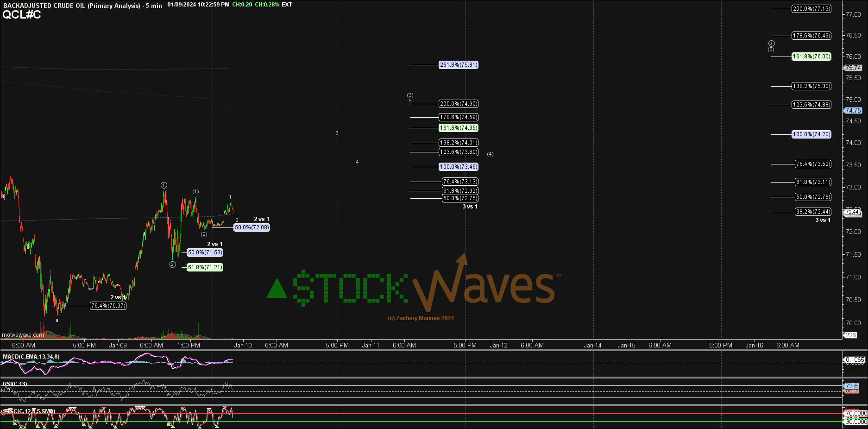This screenshot has width=868, height=429.
Task: Click the current price tag 72.44 on the axis
Action: click(x=852, y=212)
